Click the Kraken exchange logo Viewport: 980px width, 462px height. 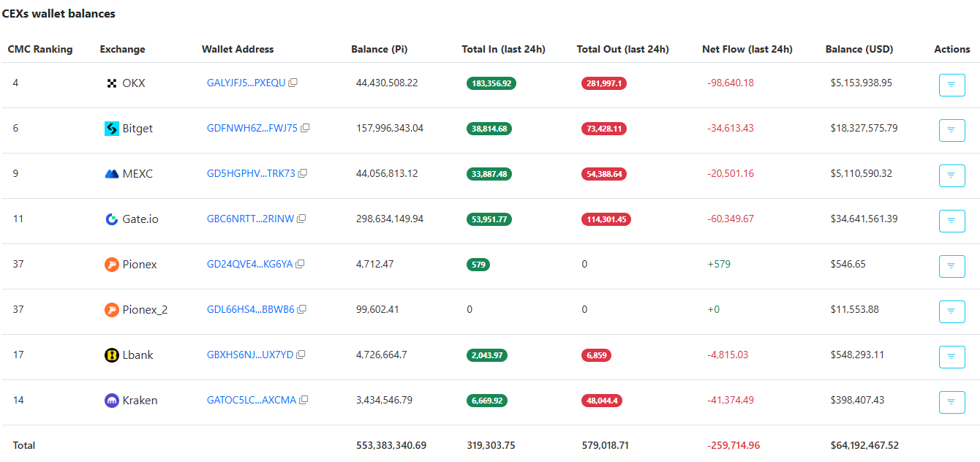pyautogui.click(x=112, y=401)
